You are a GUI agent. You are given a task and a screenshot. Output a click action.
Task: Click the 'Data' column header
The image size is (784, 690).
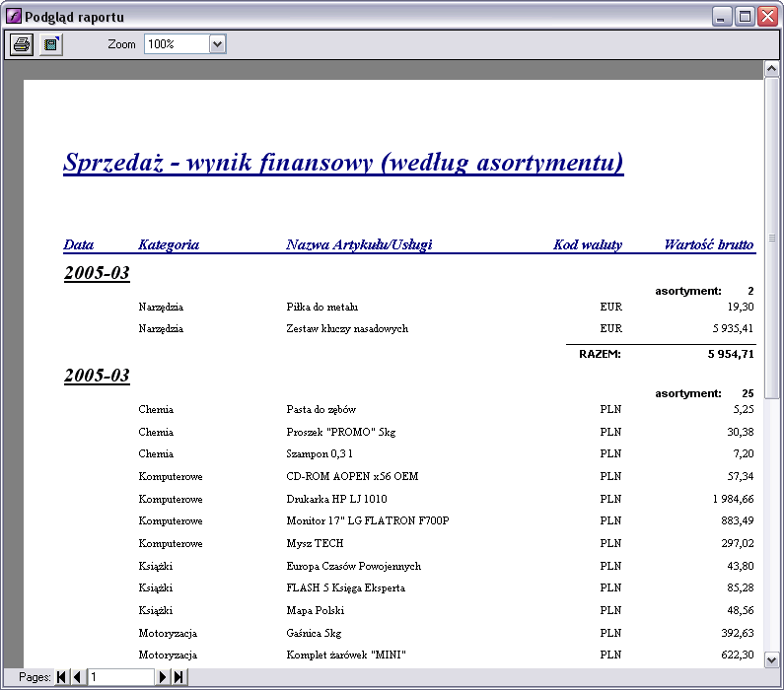(79, 244)
